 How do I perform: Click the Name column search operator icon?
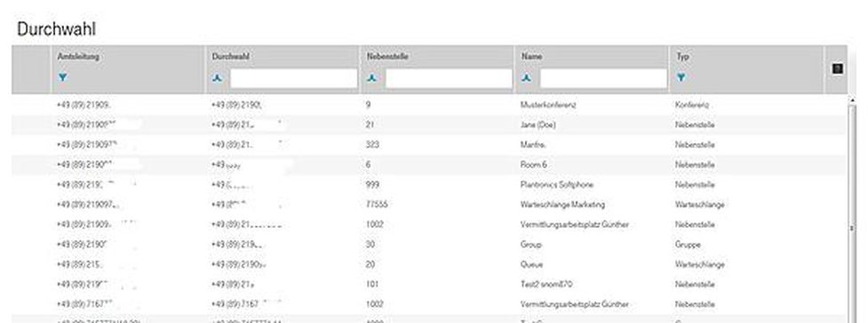pos(527,78)
